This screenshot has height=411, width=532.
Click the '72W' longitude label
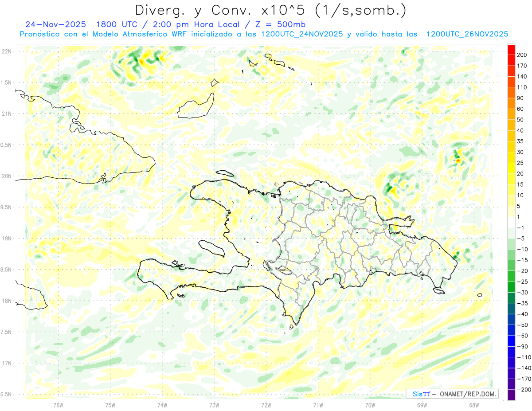[266, 405]
